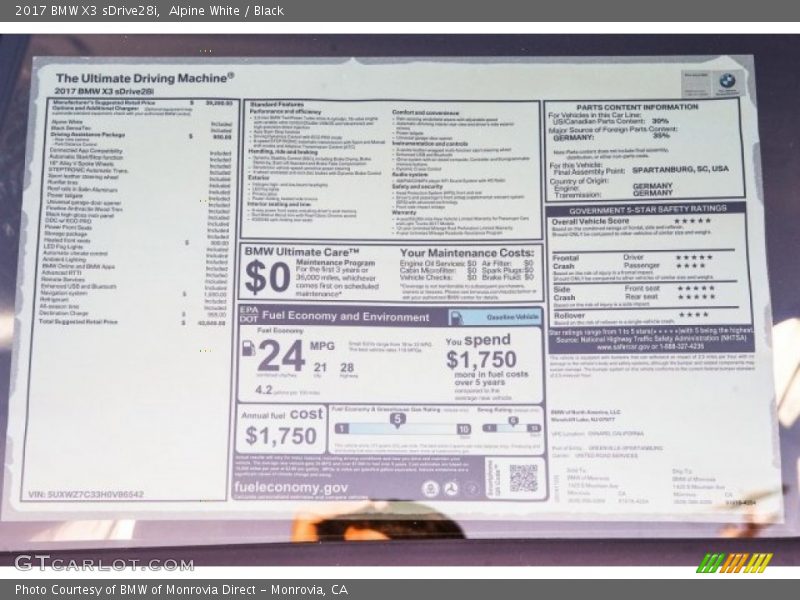Click 'BMW Ultimate Care' heading
The width and height of the screenshot is (800, 600).
tap(302, 252)
